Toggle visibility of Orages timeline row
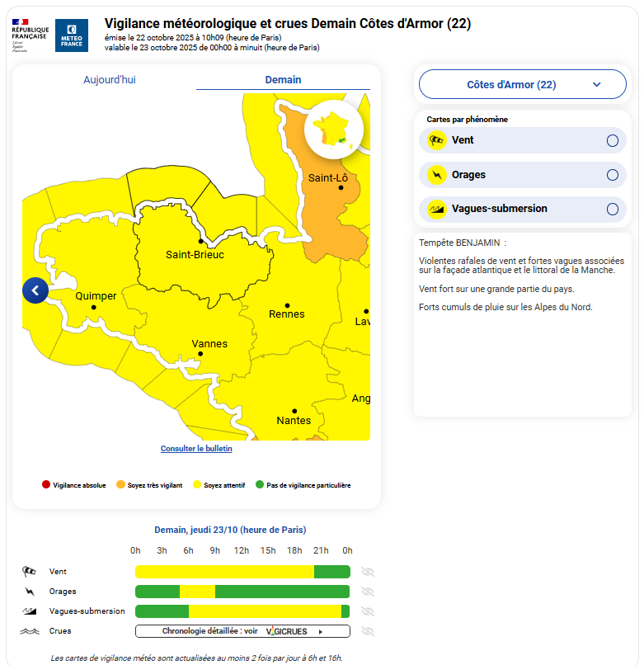Viewport: 644px width, 665px height. (368, 592)
